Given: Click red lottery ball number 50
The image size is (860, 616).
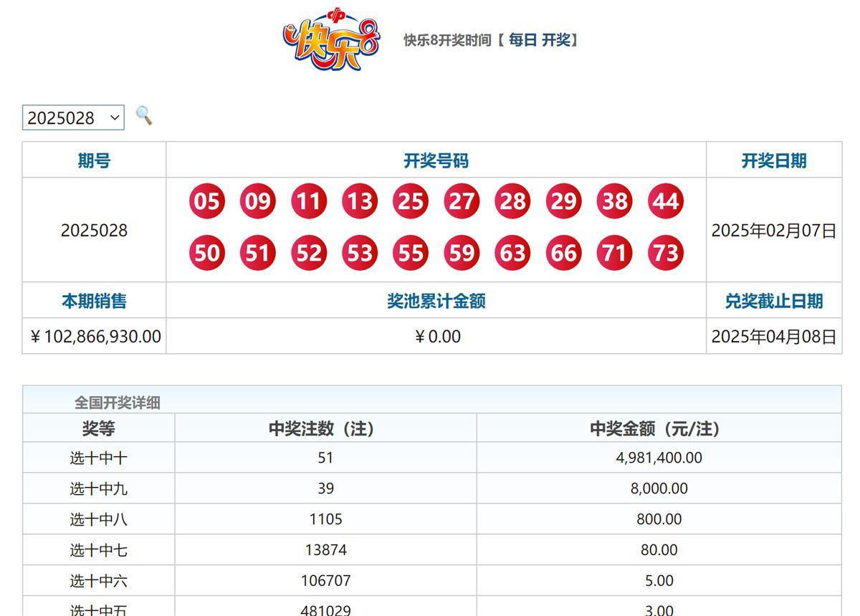Looking at the screenshot, I should pos(207,253).
